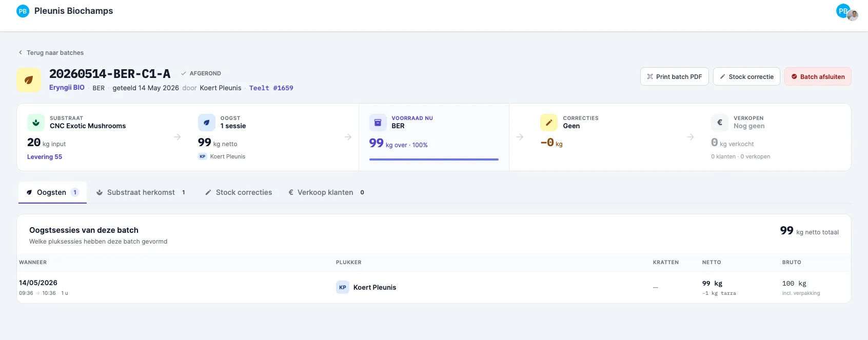Switch to the Substraat herkomst tab
Screen dimensions: 868x340
click(x=141, y=192)
